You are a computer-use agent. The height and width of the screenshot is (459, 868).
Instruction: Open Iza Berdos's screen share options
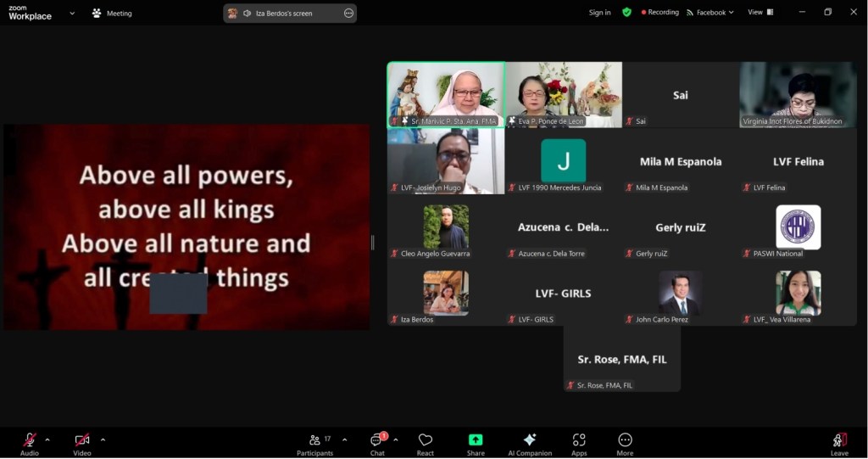348,14
